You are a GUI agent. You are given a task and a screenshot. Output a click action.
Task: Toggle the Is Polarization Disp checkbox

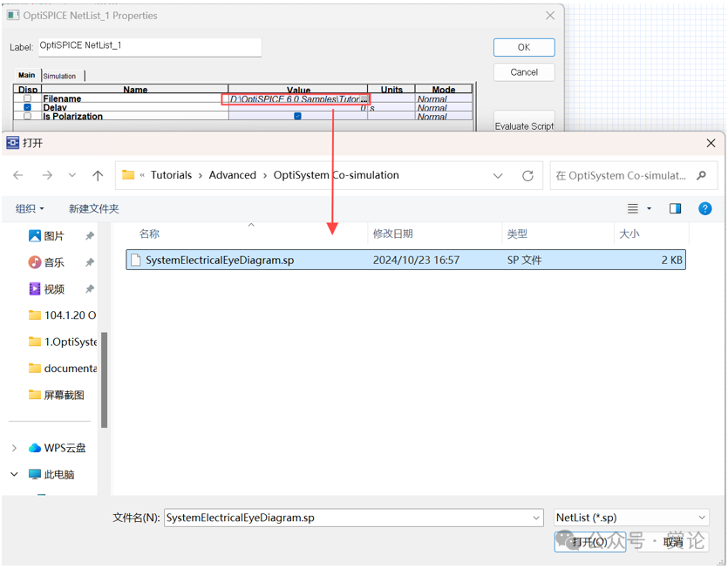pos(27,116)
